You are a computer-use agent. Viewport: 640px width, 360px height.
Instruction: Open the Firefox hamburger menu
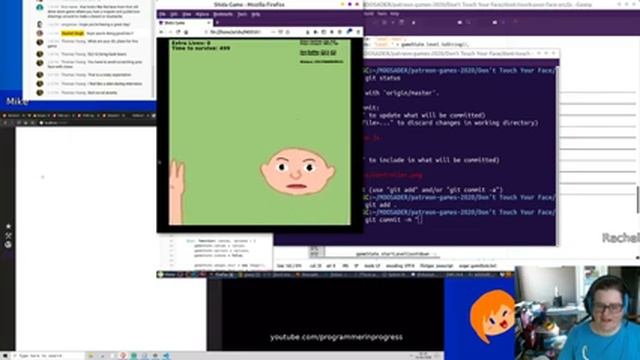pyautogui.click(x=358, y=32)
